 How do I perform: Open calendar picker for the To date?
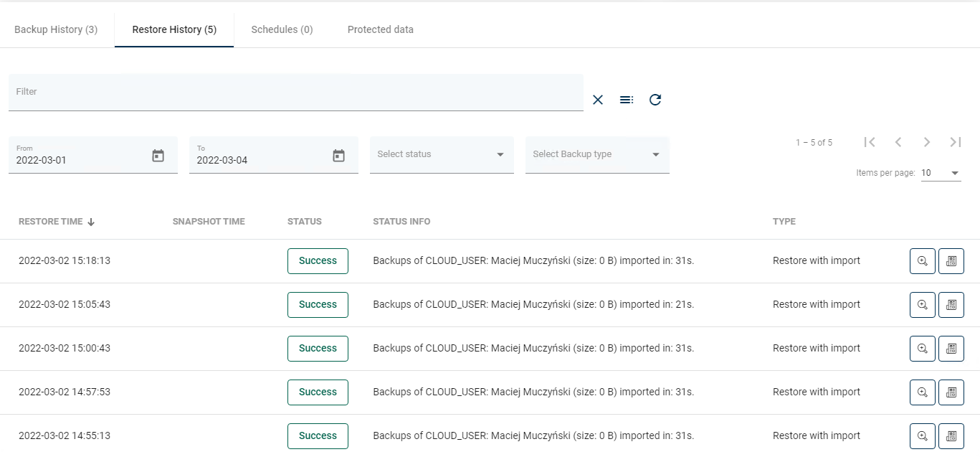point(339,156)
